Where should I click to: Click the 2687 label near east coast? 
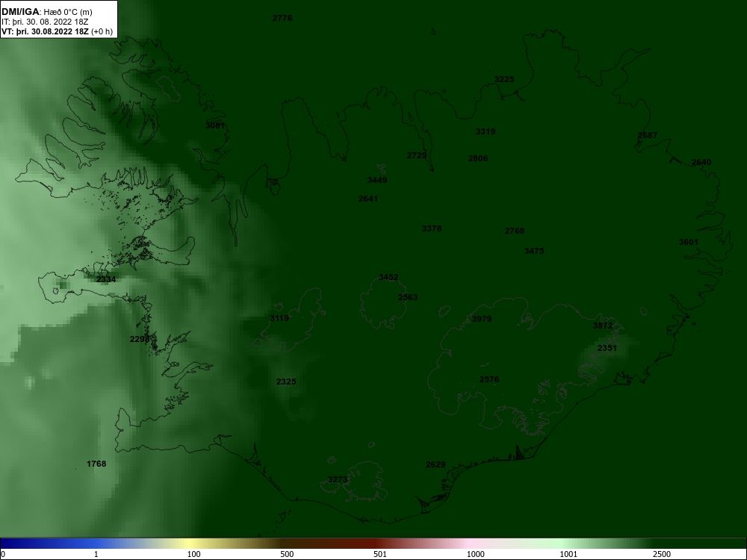click(648, 135)
